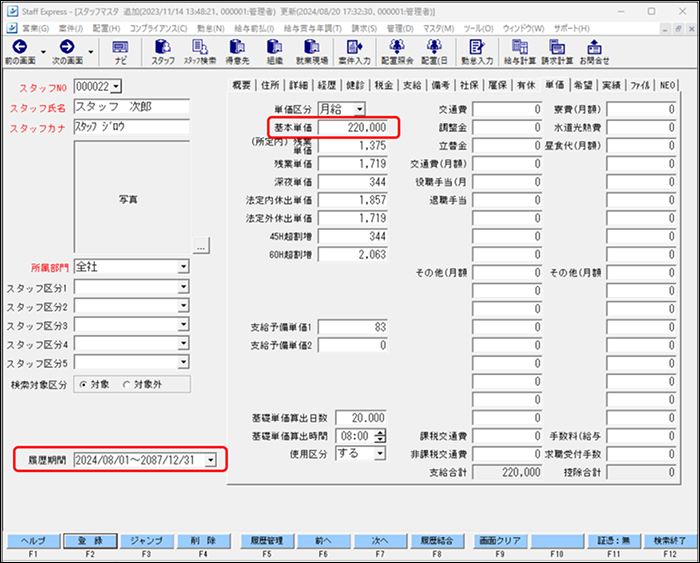Screen dimensions: 700x563
Task: Click the 基礎単価算出時間 spinner control
Action: (x=379, y=436)
